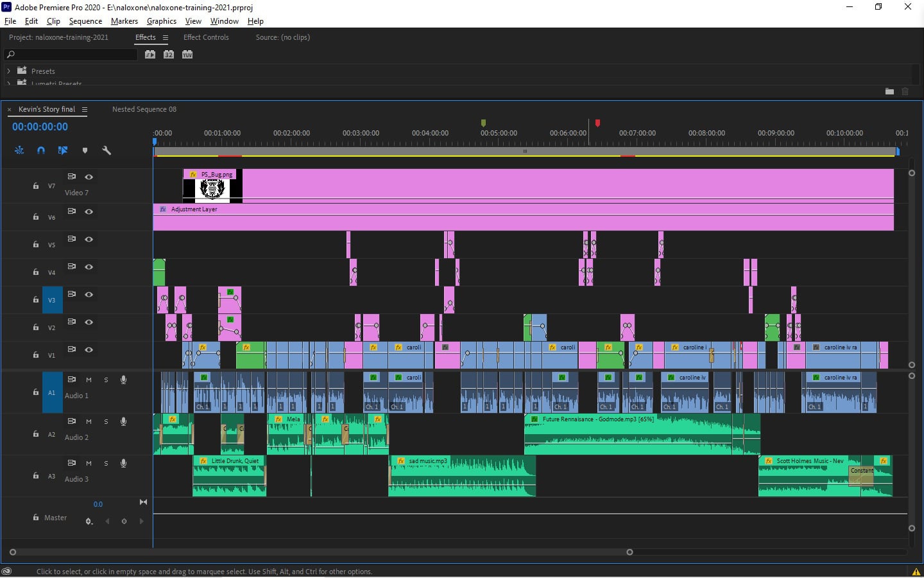Viewport: 924px width, 578px height.
Task: Toggle Snap in the timeline toolbar
Action: [41, 150]
